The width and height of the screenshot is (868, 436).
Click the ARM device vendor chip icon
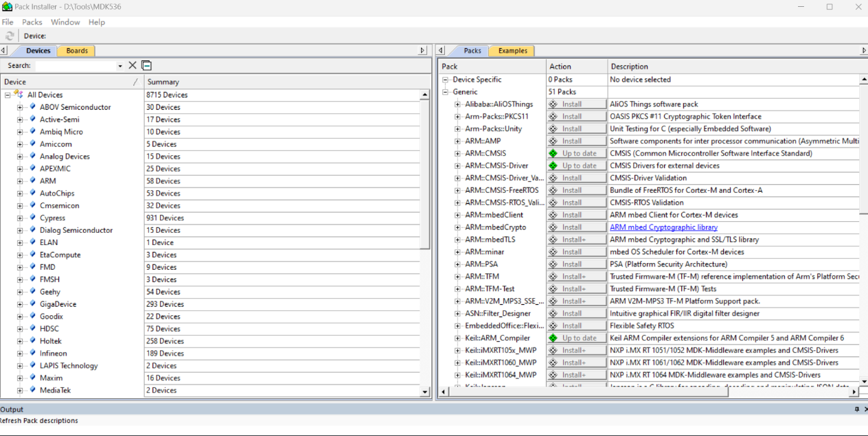coord(32,181)
